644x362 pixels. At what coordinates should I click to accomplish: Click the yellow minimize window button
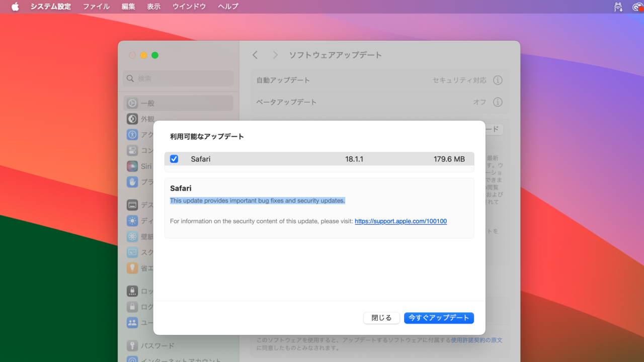point(143,55)
